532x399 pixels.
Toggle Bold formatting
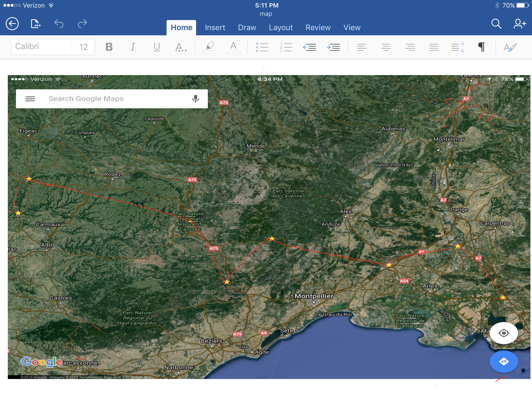pyautogui.click(x=109, y=47)
